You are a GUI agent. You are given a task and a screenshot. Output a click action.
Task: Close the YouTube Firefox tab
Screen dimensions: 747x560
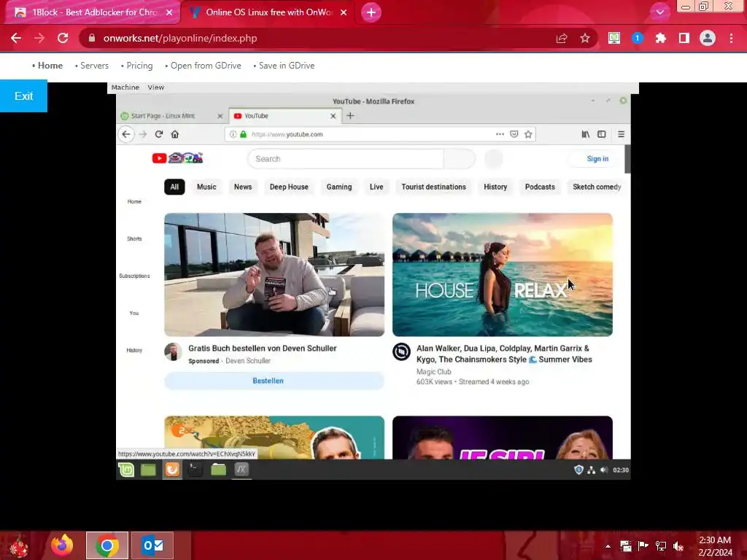[x=333, y=116]
